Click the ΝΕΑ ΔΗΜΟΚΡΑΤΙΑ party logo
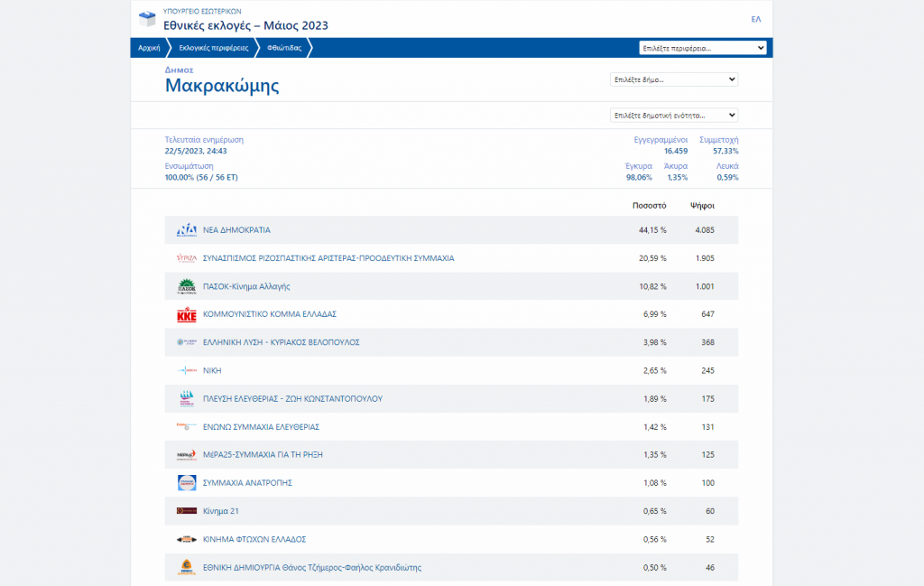The image size is (924, 586). (187, 230)
